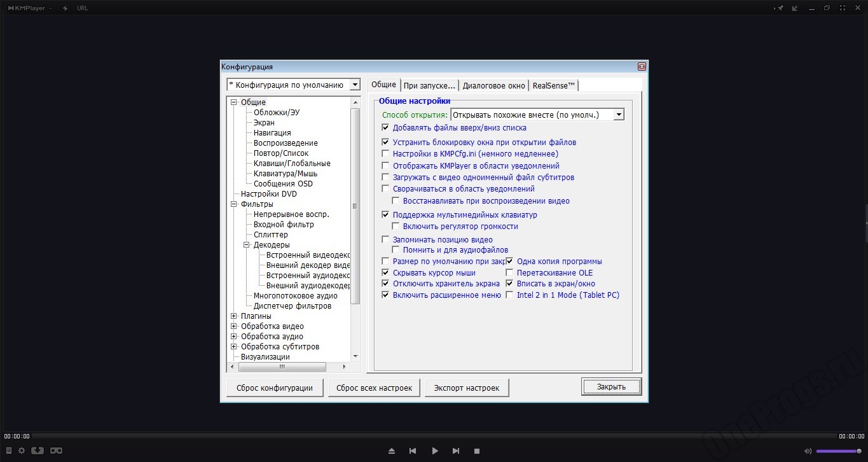Select the Общие tab

coord(383,85)
